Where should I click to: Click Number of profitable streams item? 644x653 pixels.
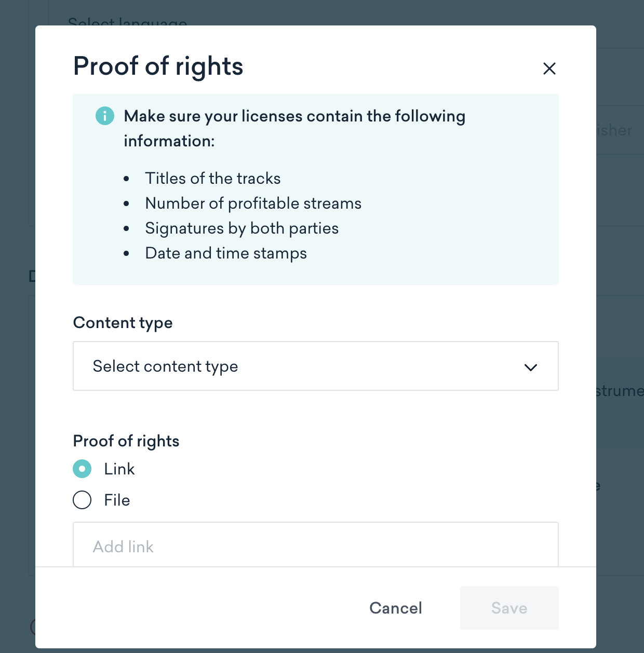tap(253, 203)
